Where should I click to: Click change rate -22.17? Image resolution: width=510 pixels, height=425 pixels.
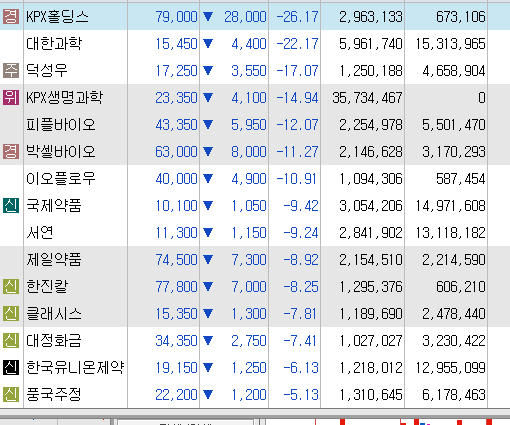(297, 44)
